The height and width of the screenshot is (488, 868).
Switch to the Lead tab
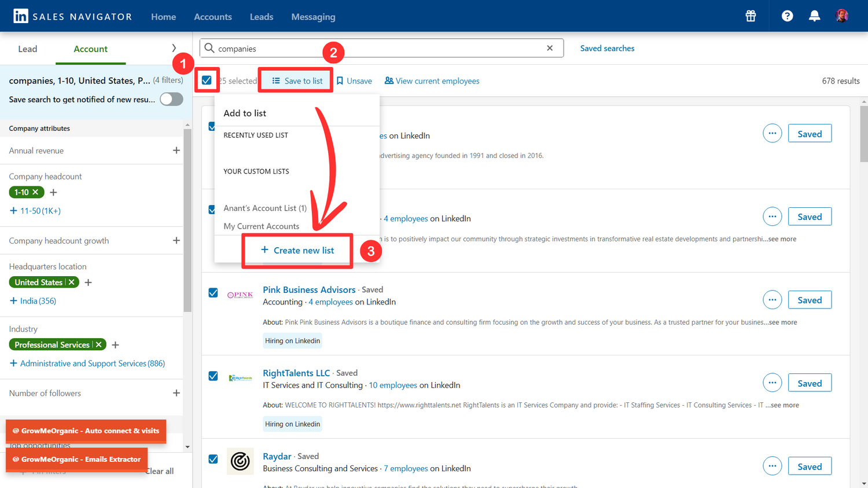tap(28, 49)
